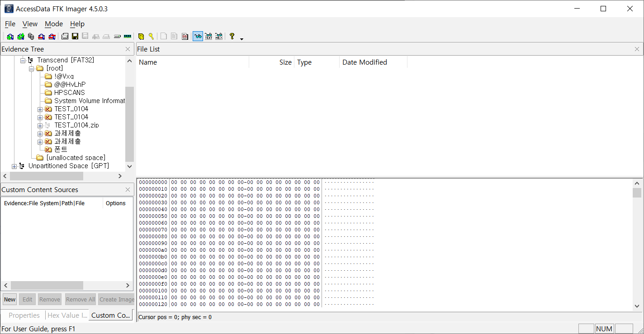Click the Remove All button
This screenshot has height=334, width=644.
coord(80,299)
